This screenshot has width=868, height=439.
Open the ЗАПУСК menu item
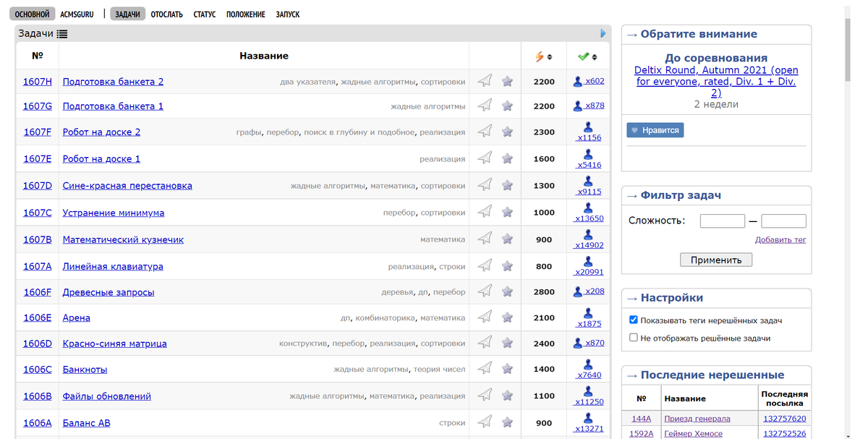287,14
